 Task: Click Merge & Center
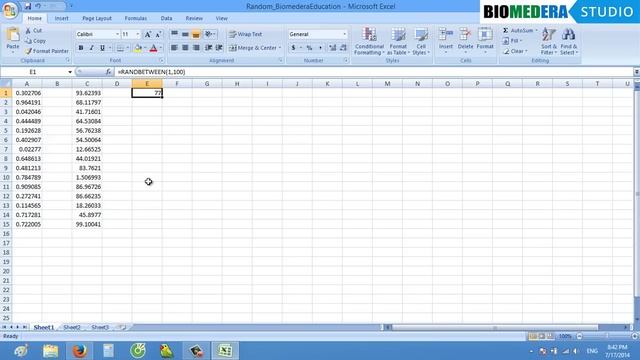pos(253,48)
